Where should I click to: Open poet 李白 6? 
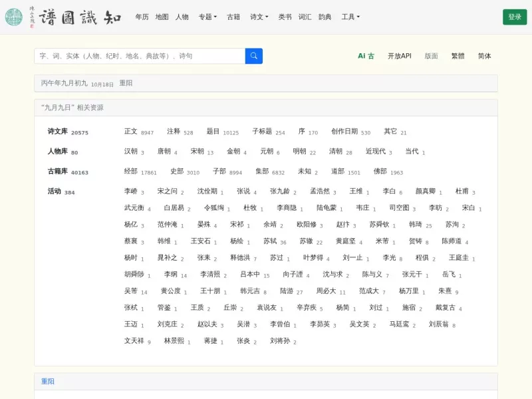click(392, 192)
